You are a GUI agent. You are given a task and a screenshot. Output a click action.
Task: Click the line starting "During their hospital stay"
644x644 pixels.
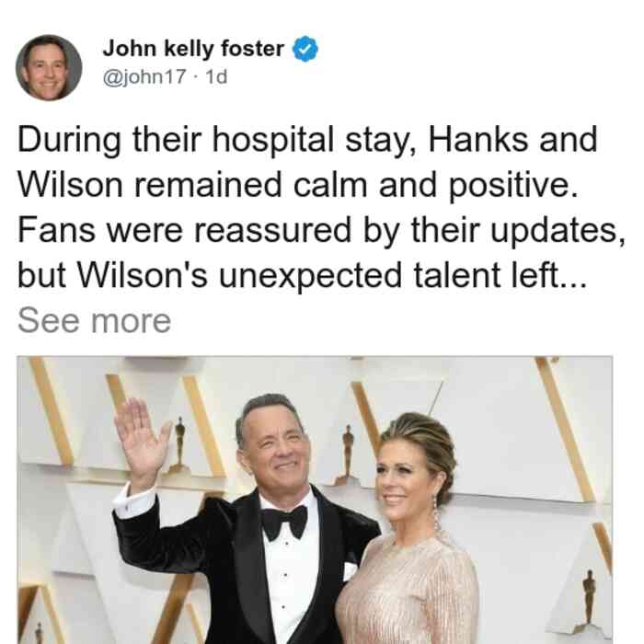click(307, 140)
